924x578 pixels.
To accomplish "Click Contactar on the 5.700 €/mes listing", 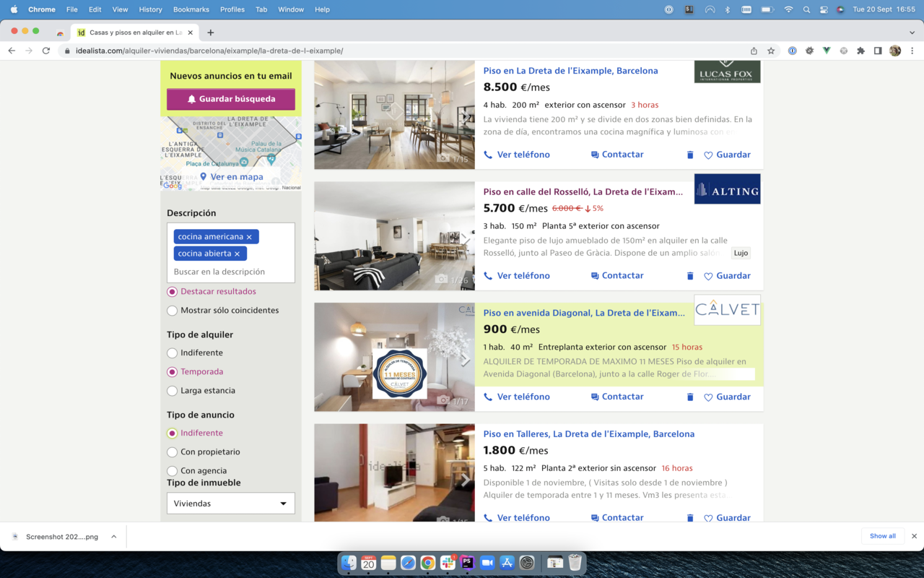I will point(617,275).
